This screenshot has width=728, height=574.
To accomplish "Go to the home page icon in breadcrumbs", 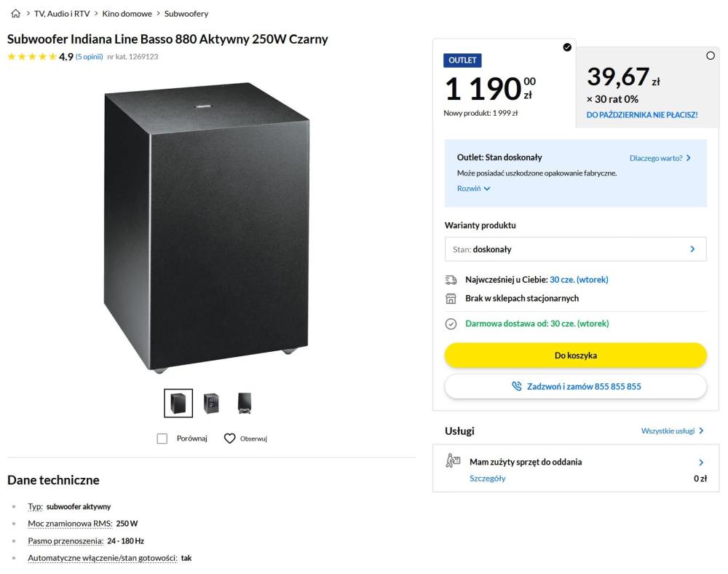I will pos(16,13).
